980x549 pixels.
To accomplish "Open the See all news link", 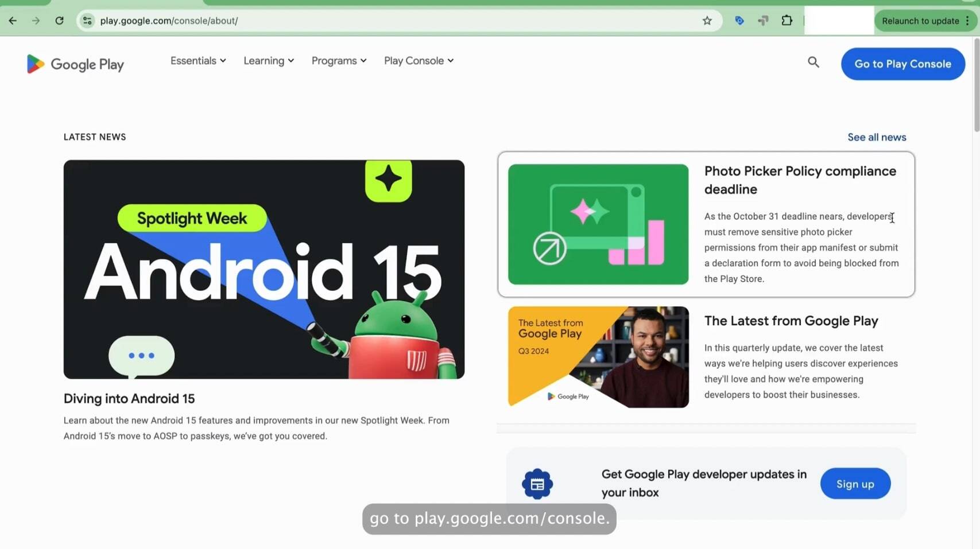I will pos(877,137).
